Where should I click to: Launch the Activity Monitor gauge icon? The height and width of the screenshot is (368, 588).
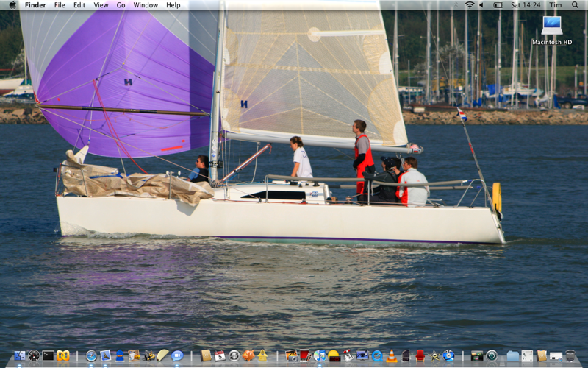34,355
